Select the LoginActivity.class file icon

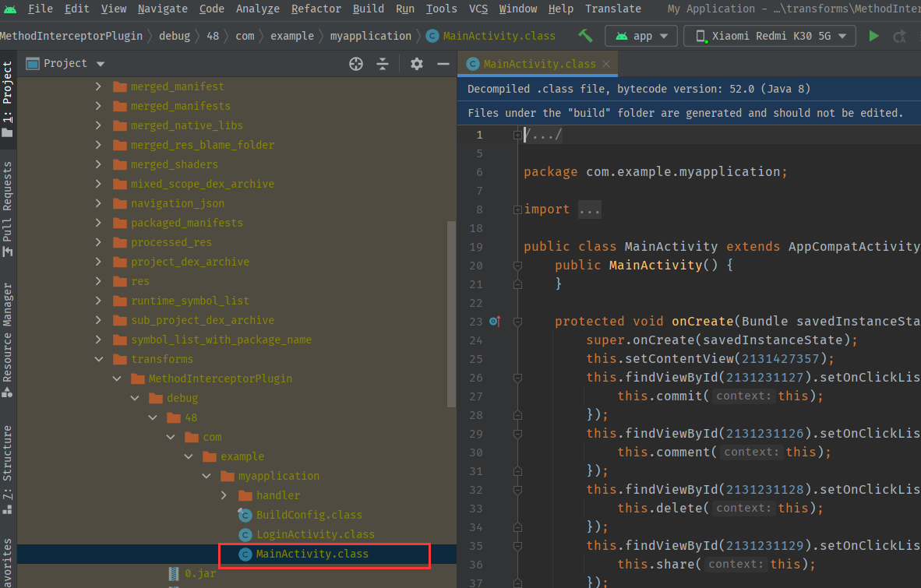[x=245, y=534]
